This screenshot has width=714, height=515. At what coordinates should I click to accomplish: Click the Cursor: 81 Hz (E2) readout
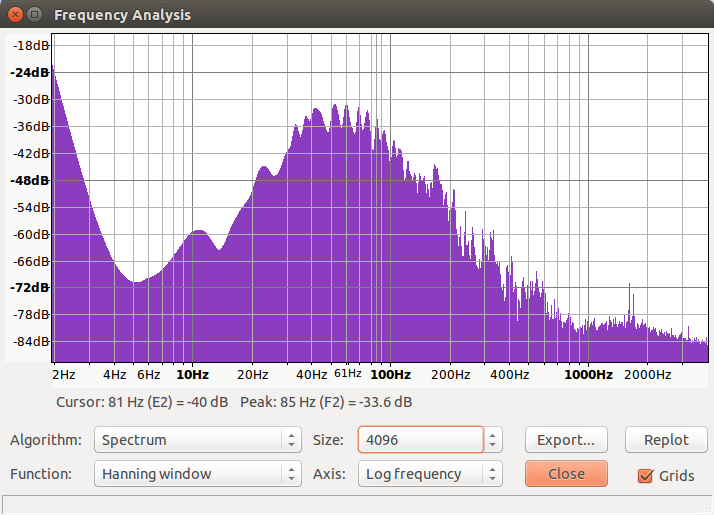[142, 403]
